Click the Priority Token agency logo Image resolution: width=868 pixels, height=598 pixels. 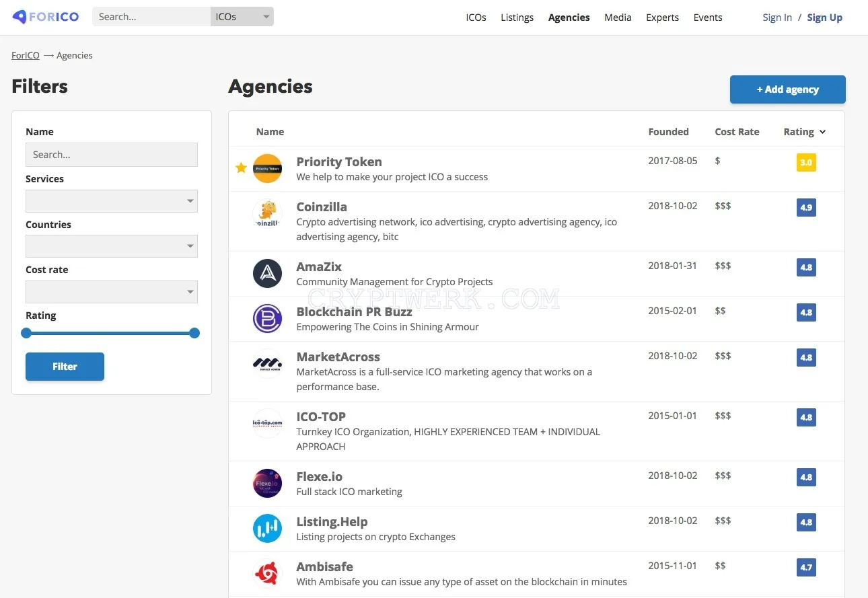pos(267,169)
